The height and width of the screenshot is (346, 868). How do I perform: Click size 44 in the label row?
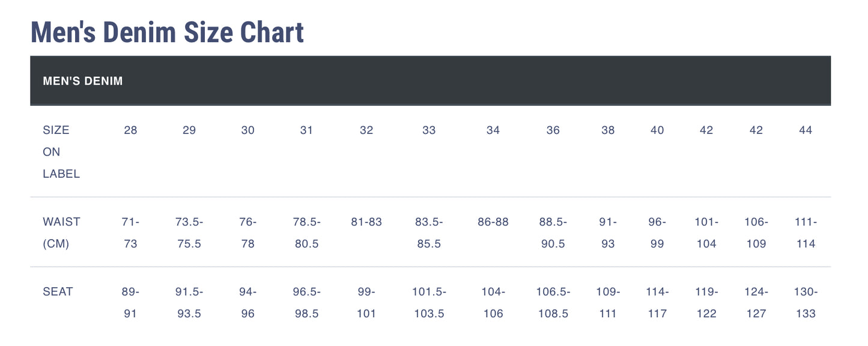click(806, 130)
